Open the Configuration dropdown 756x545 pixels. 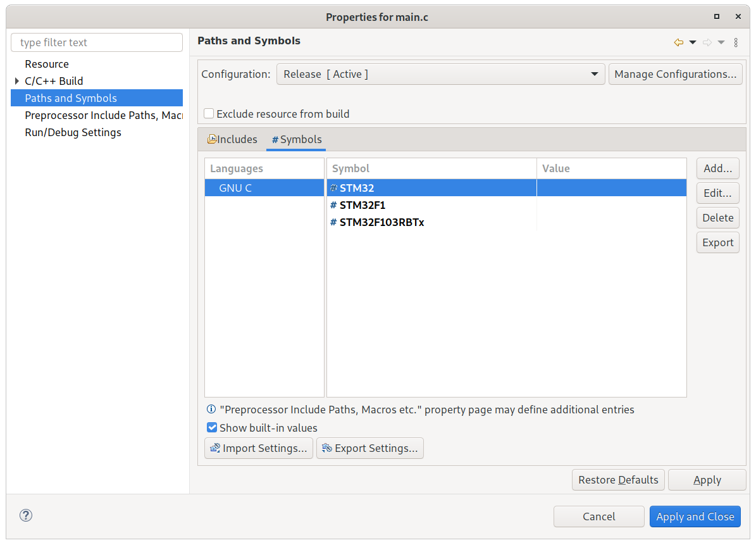[x=441, y=74]
